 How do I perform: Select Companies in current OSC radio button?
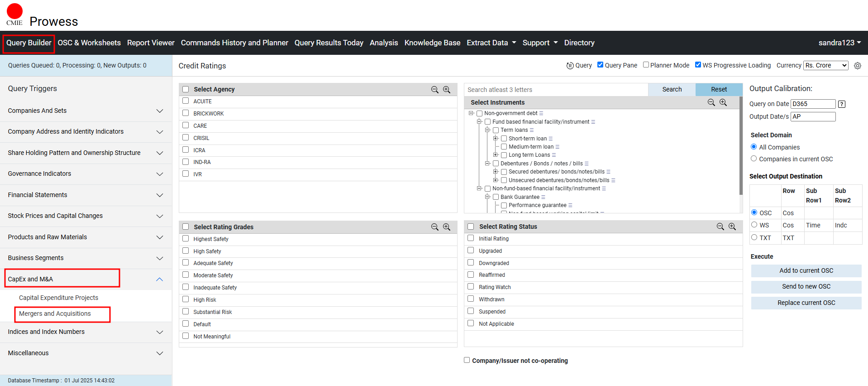coord(754,159)
